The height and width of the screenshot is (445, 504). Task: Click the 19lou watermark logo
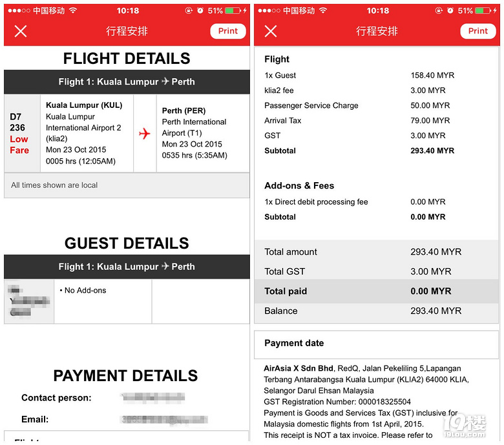pyautogui.click(x=465, y=426)
